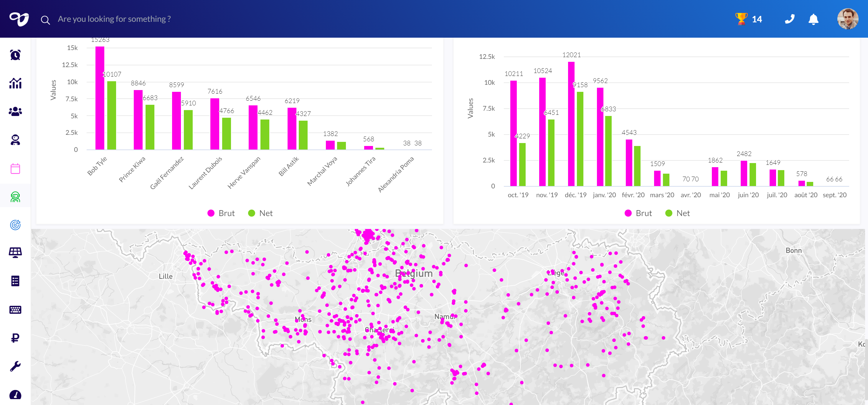Viewport: 868px width, 405px height.
Task: Click the oct. '19 Brut bar labeled 10211
Action: pyautogui.click(x=513, y=133)
